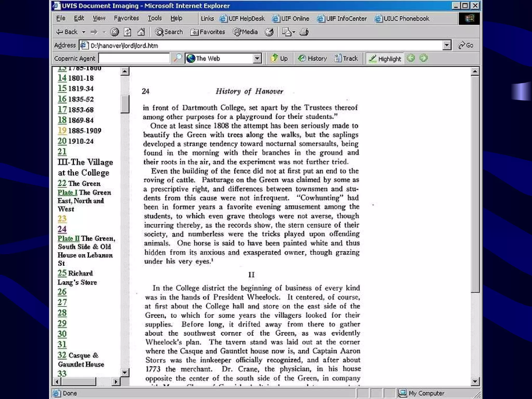The height and width of the screenshot is (399, 532).
Task: Open the View menu
Action: tap(99, 18)
